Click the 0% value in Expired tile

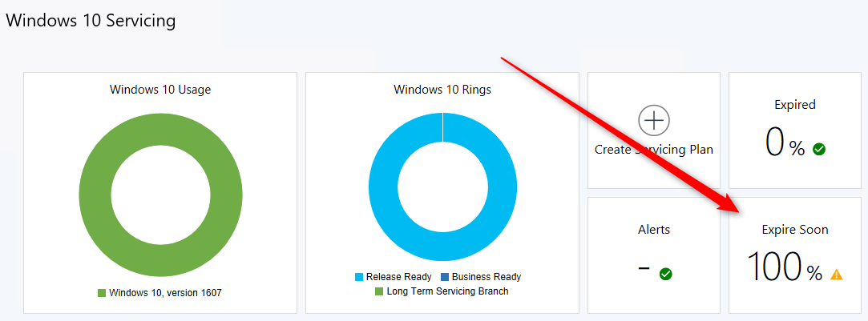(x=785, y=142)
